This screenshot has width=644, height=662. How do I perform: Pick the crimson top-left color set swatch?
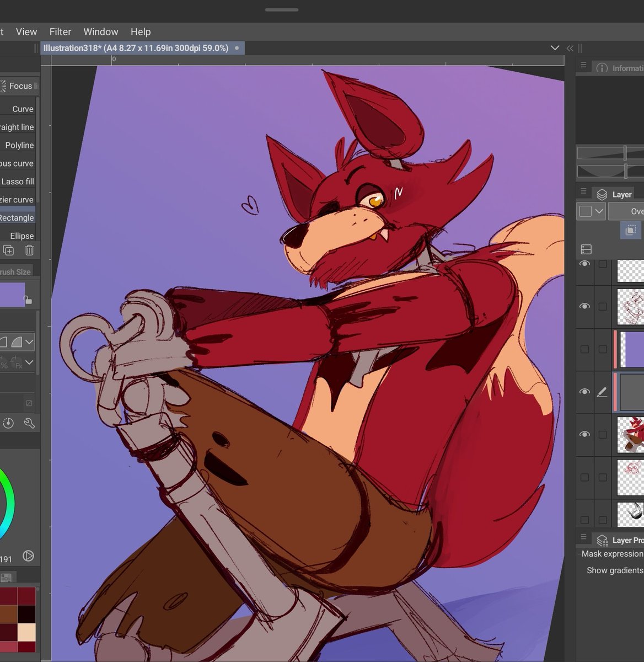tap(8, 596)
